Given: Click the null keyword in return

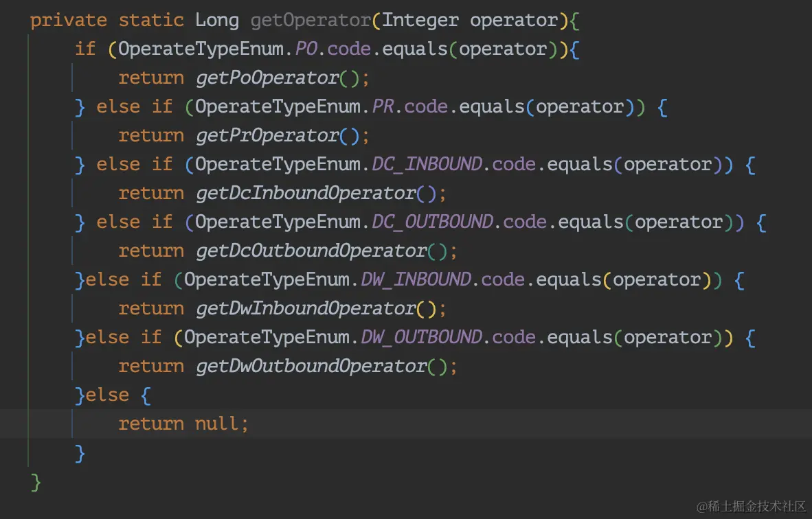Looking at the screenshot, I should point(216,424).
